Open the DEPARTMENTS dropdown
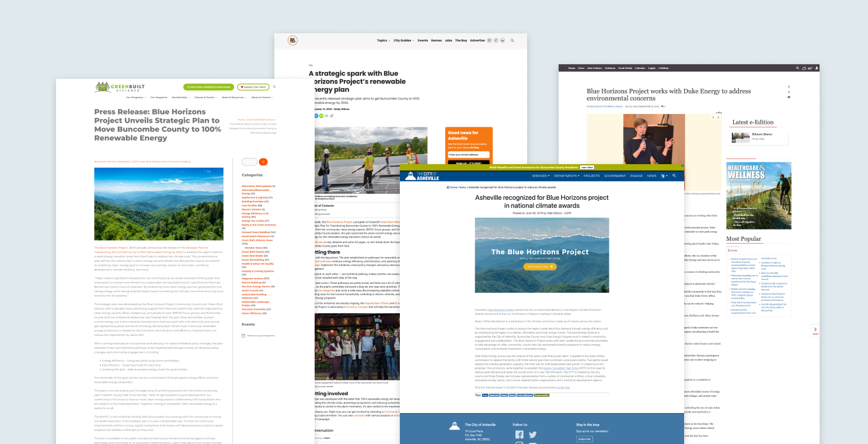Viewport: 868px width, 444px height. pos(566,175)
